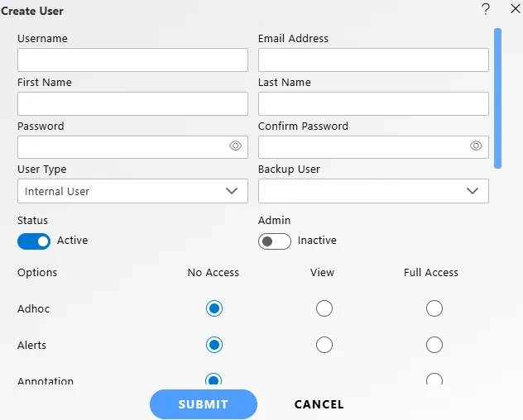
Task: Click the blue vertical scrollbar
Action: 497,98
